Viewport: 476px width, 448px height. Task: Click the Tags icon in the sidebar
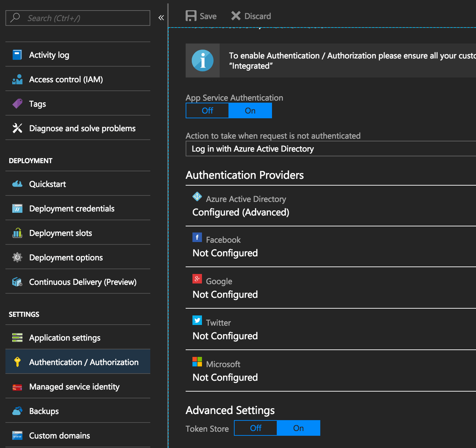(17, 103)
